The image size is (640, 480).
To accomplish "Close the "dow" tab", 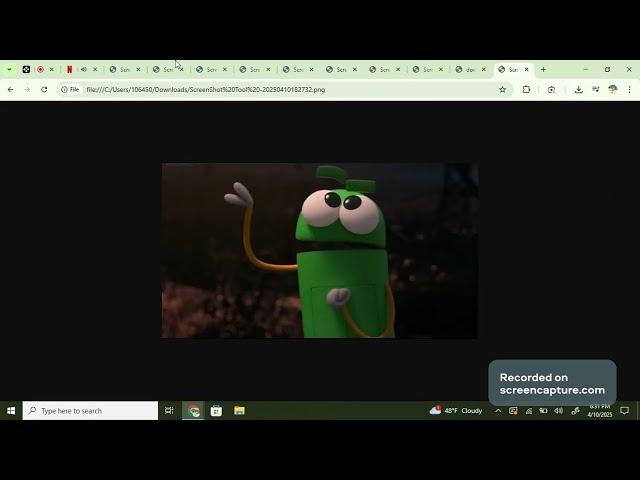I will (484, 70).
